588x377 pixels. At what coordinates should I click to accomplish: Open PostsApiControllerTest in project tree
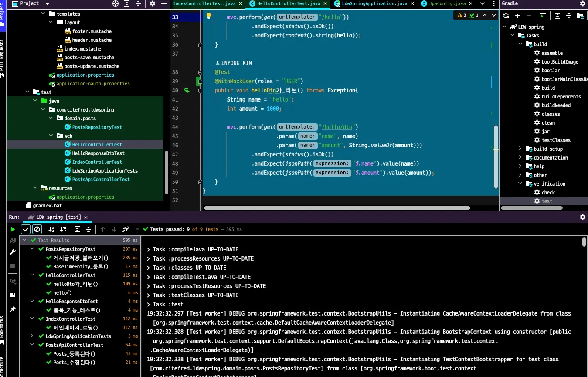[x=101, y=179]
